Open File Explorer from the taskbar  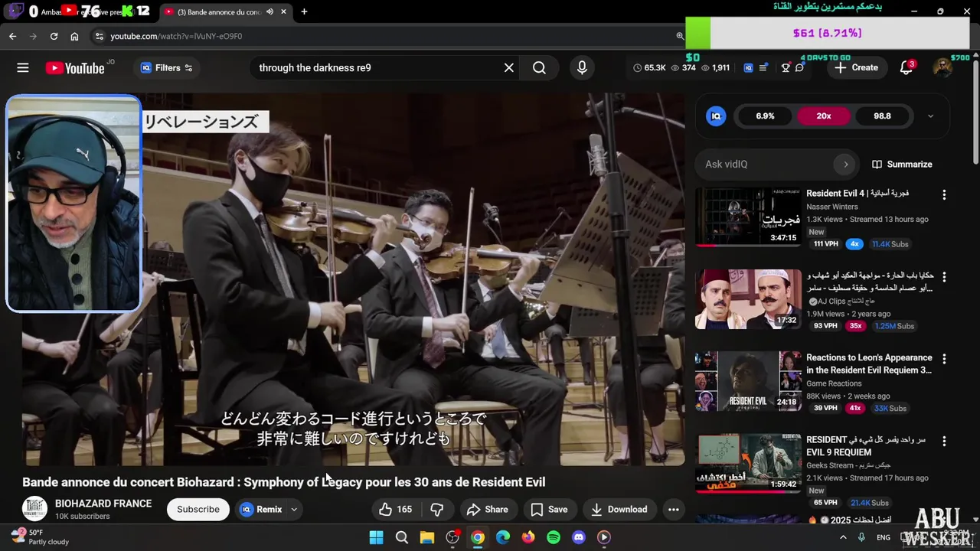427,537
